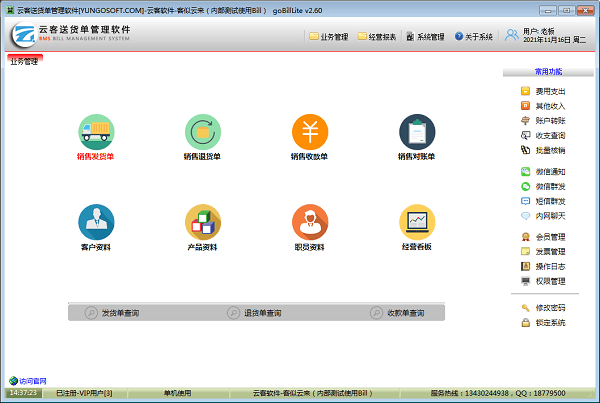Open the 经营报表 menu
Viewport: 600px width, 403px height.
click(376, 37)
